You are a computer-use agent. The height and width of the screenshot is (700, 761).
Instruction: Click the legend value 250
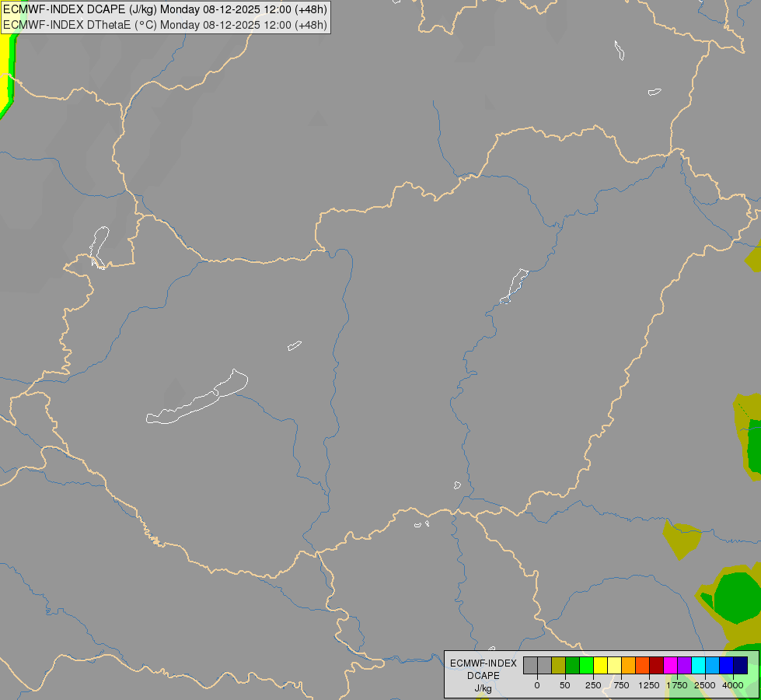[593, 685]
